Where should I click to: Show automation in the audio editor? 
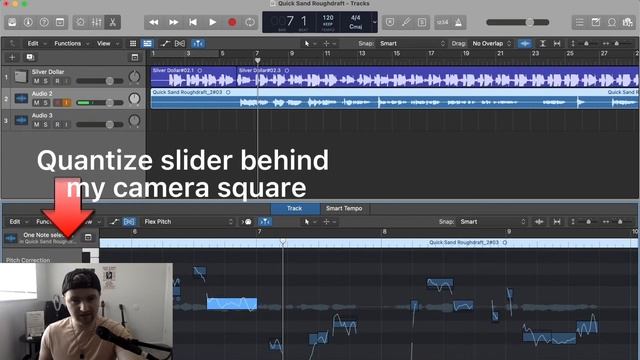[x=115, y=222]
